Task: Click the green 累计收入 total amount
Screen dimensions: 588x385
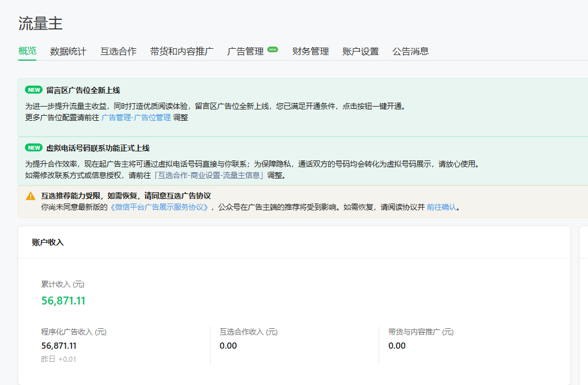Action: click(x=63, y=301)
